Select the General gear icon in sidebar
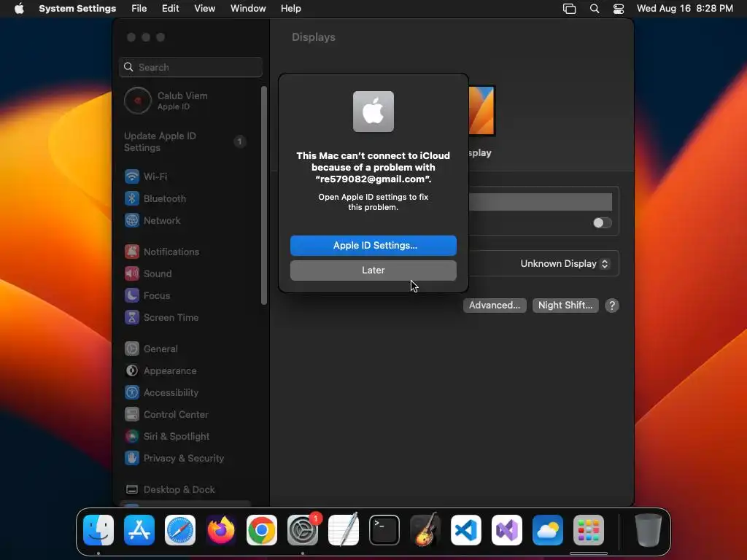The image size is (747, 560). click(132, 349)
